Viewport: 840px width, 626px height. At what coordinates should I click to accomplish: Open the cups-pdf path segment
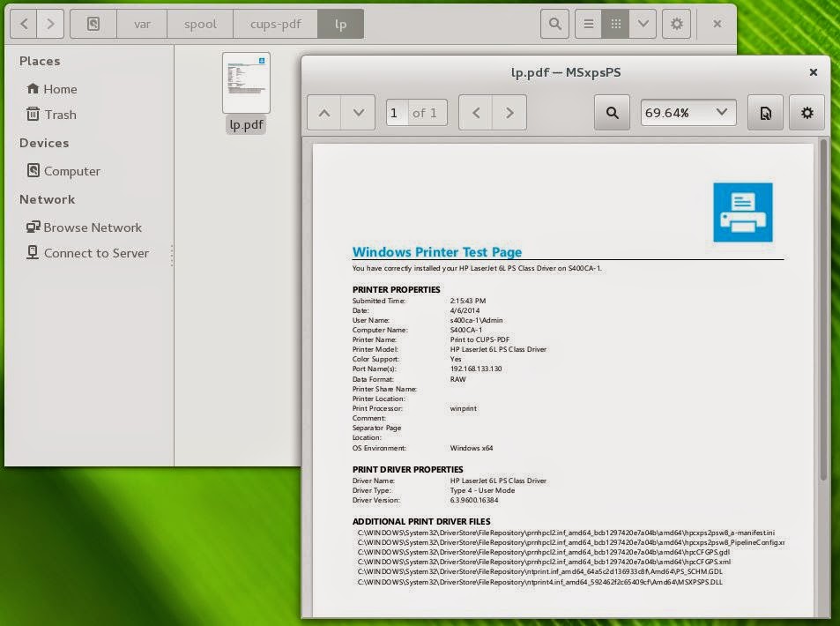coord(275,24)
